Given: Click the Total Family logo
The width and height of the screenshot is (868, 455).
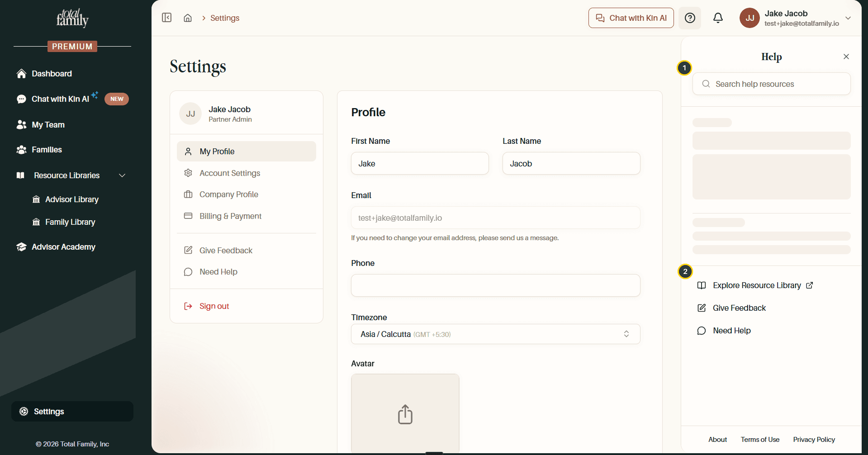Looking at the screenshot, I should (x=72, y=18).
